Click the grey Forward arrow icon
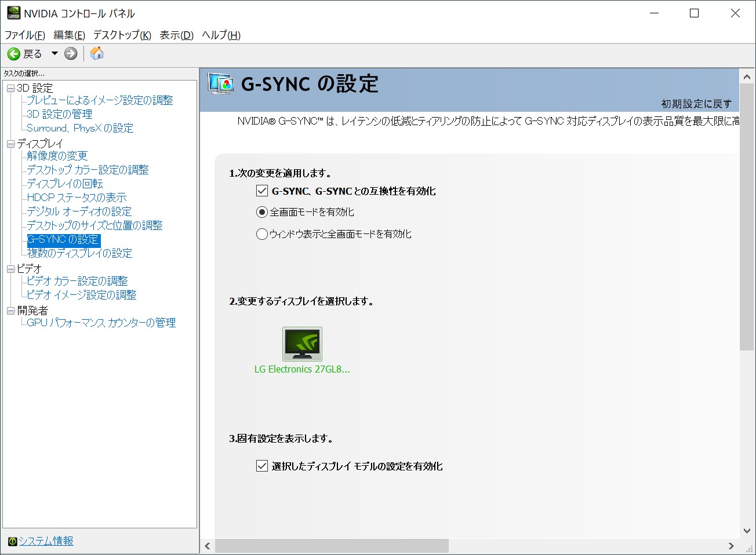Viewport: 756px width, 555px height. coord(71,54)
